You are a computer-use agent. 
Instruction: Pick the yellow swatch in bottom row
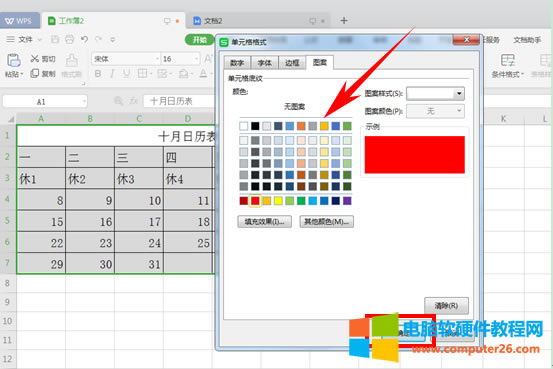point(278,201)
